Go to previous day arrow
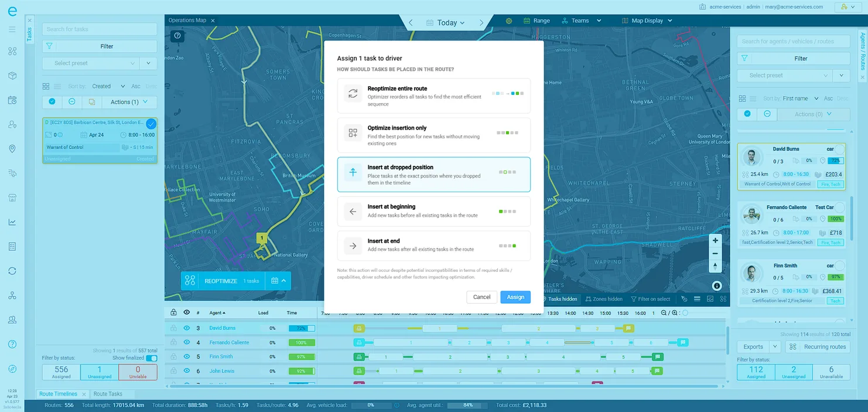The image size is (868, 412). 411,22
